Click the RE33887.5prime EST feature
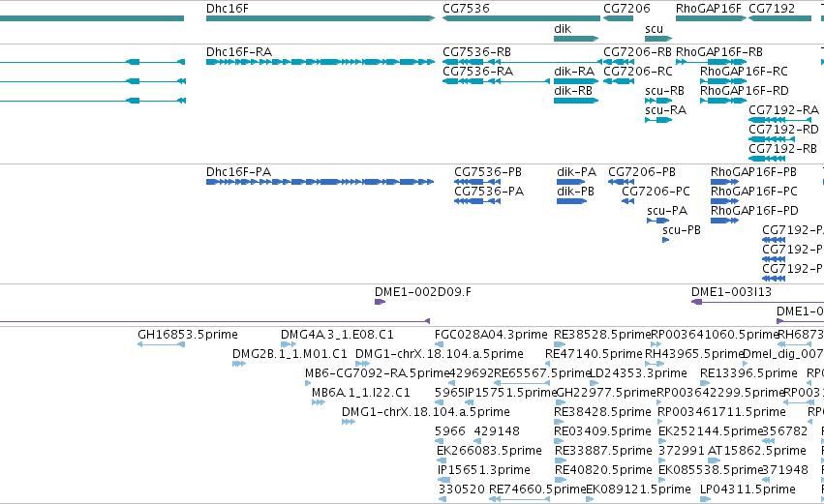 coord(561,460)
